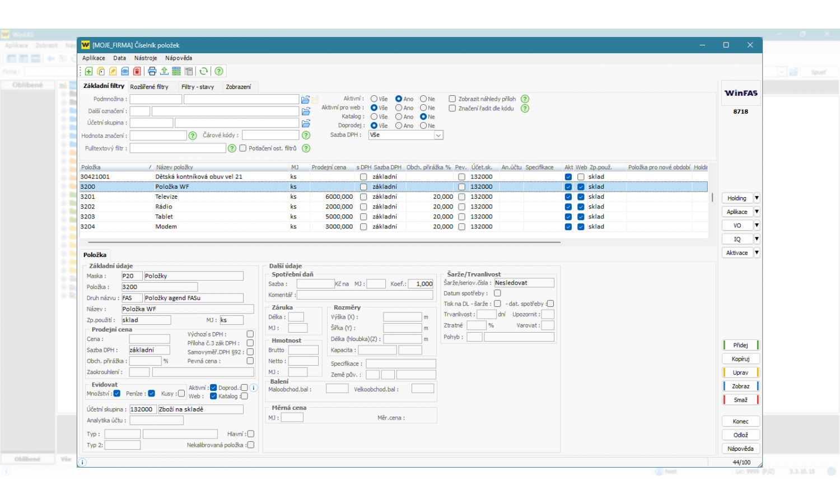
Task: Select the Televize row in the item list
Action: [x=166, y=197]
